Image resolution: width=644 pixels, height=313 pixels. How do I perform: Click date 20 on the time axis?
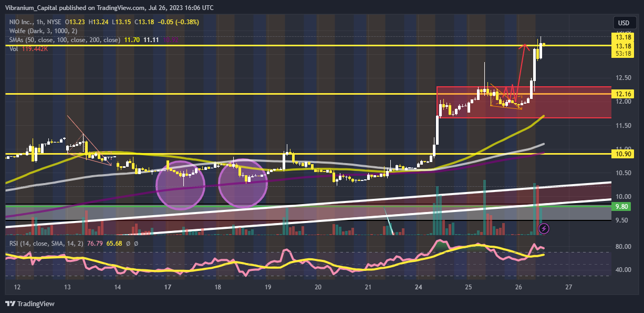[x=318, y=287]
